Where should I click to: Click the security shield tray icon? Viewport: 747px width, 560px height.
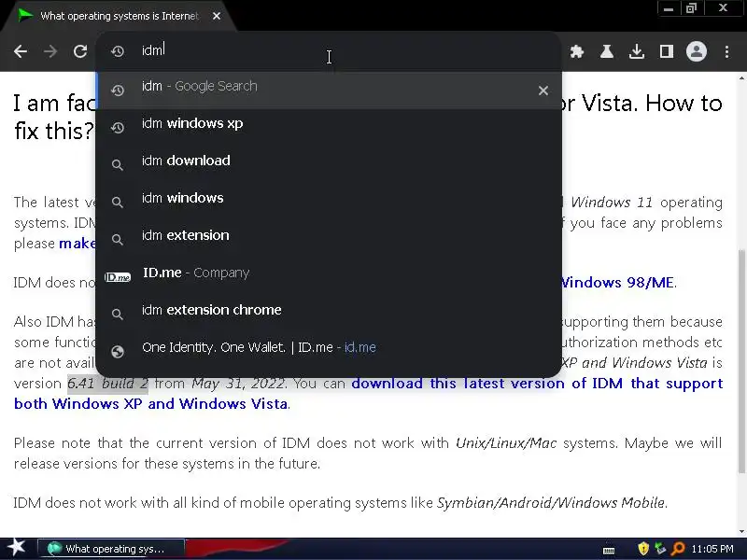coord(643,549)
